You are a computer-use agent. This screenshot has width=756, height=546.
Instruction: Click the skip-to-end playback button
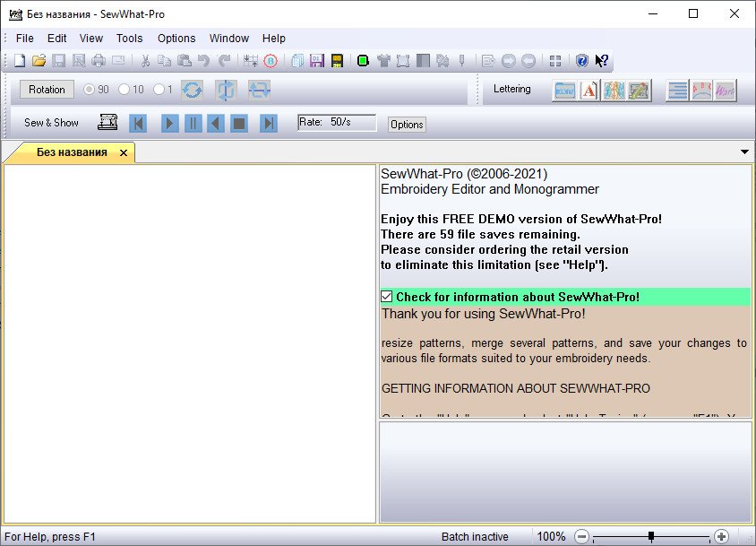coord(269,124)
